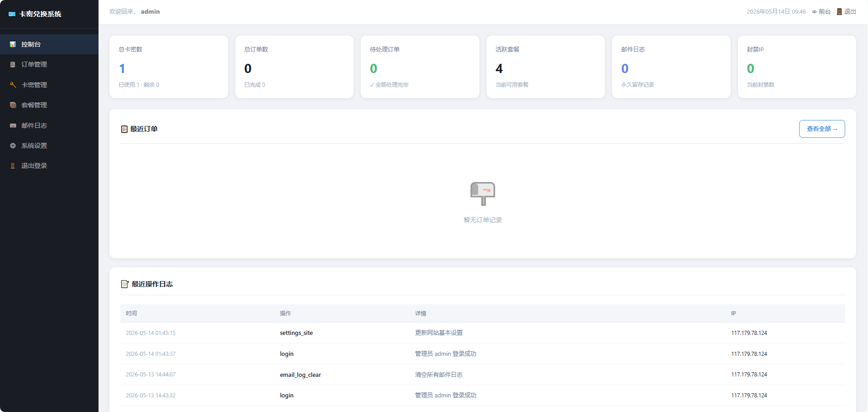
Task: Click the 永久留存记录 caption
Action: click(638, 85)
